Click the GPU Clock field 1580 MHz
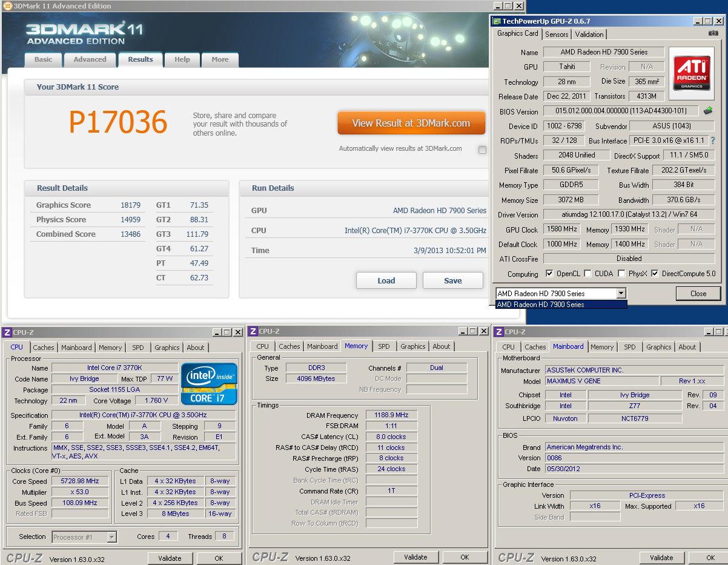The width and height of the screenshot is (728, 565). [563, 230]
